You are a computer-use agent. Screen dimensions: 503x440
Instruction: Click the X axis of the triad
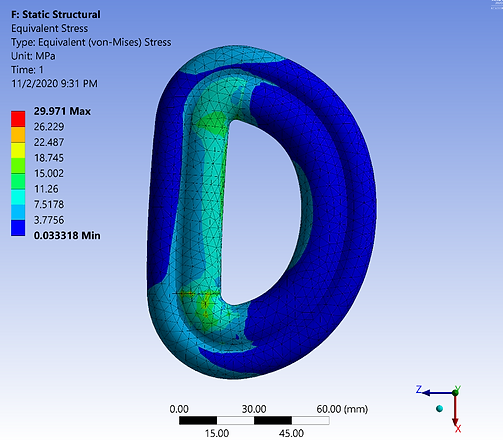[x=456, y=413]
